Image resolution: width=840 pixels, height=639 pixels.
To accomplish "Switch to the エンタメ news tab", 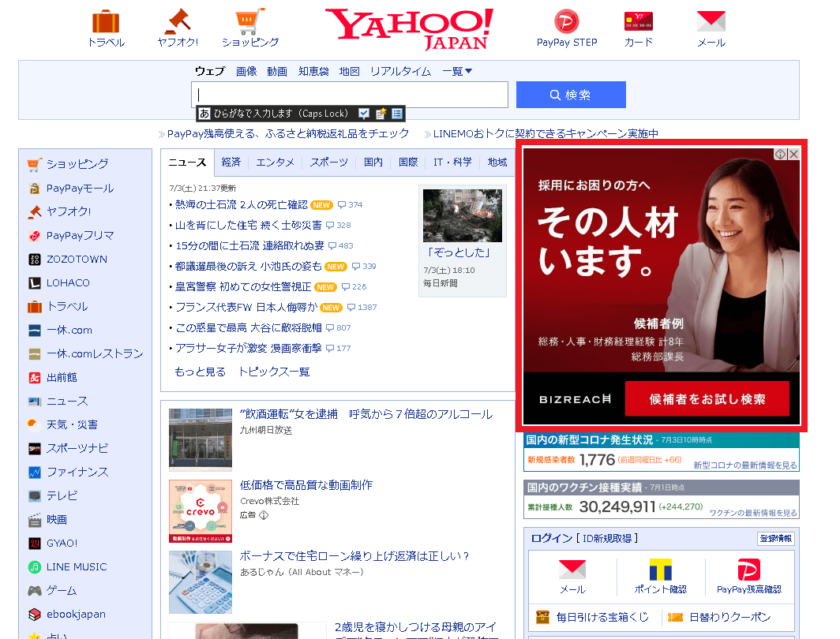I will (x=275, y=162).
